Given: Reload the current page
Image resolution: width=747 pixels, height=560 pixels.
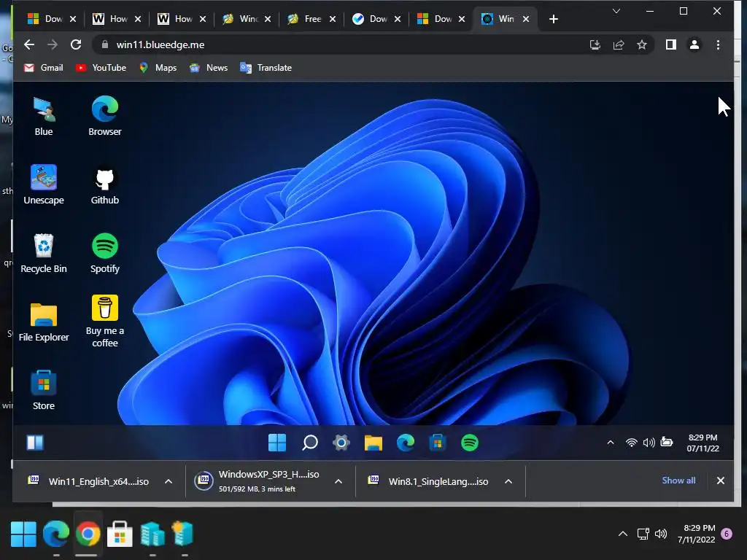Looking at the screenshot, I should pyautogui.click(x=76, y=44).
